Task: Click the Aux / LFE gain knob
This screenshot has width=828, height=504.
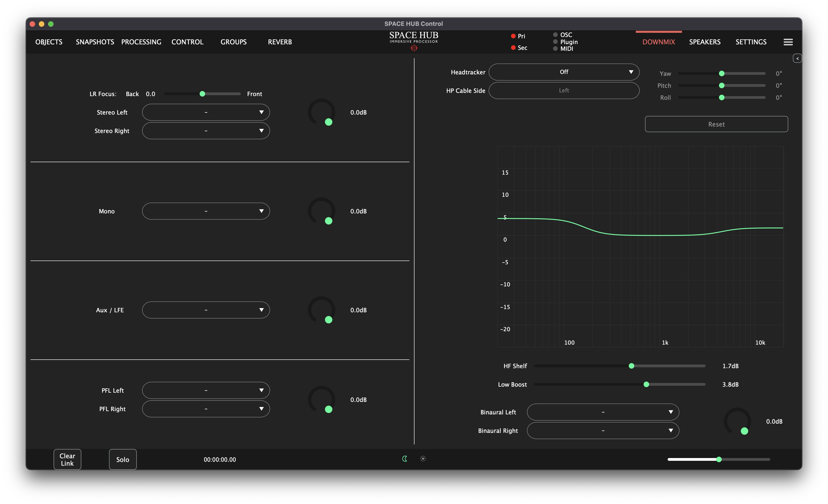Action: tap(322, 310)
